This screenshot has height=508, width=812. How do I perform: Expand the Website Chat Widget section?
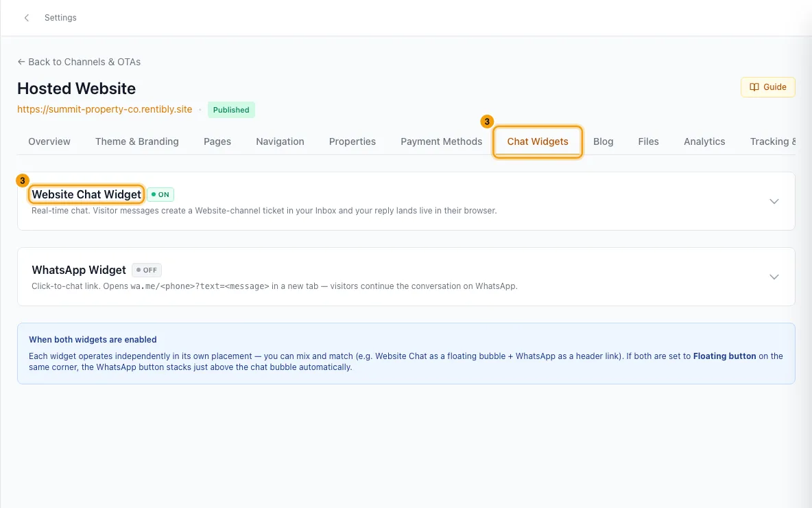774,201
